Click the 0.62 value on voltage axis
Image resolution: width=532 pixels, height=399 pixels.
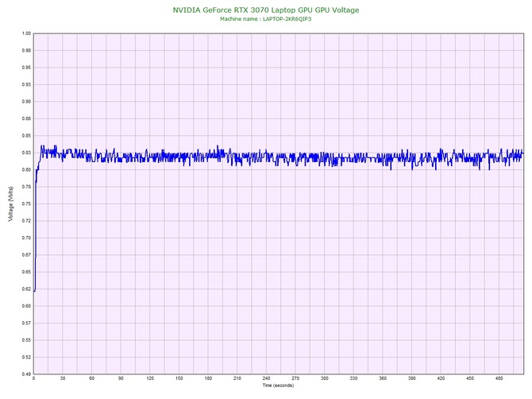click(26, 289)
